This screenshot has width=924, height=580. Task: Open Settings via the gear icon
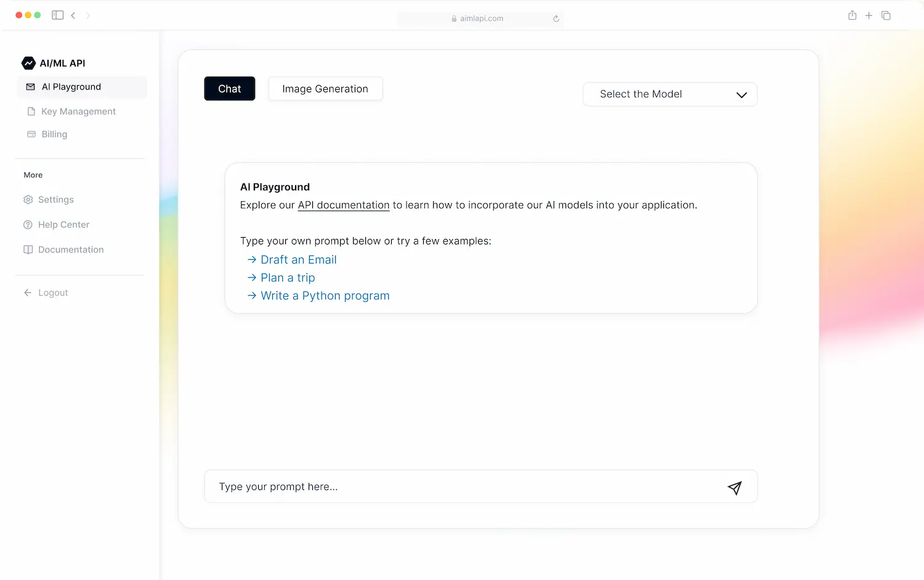[28, 199]
